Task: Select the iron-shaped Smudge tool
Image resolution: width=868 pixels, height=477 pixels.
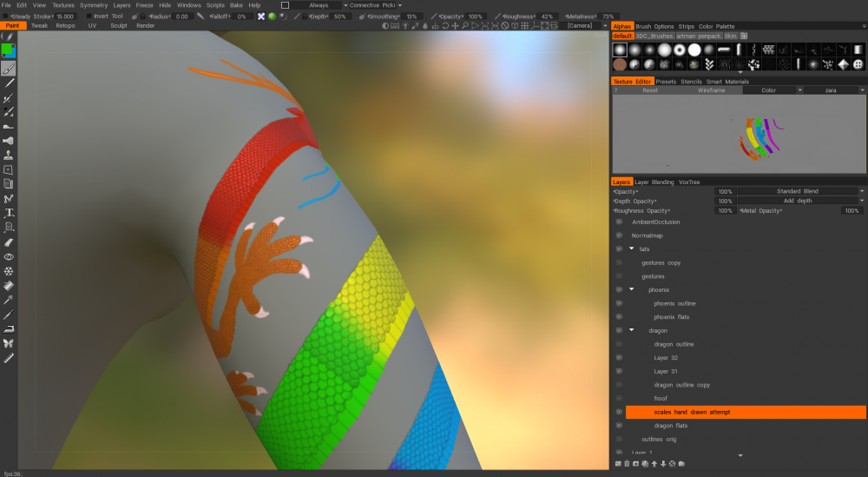Action: [9, 329]
